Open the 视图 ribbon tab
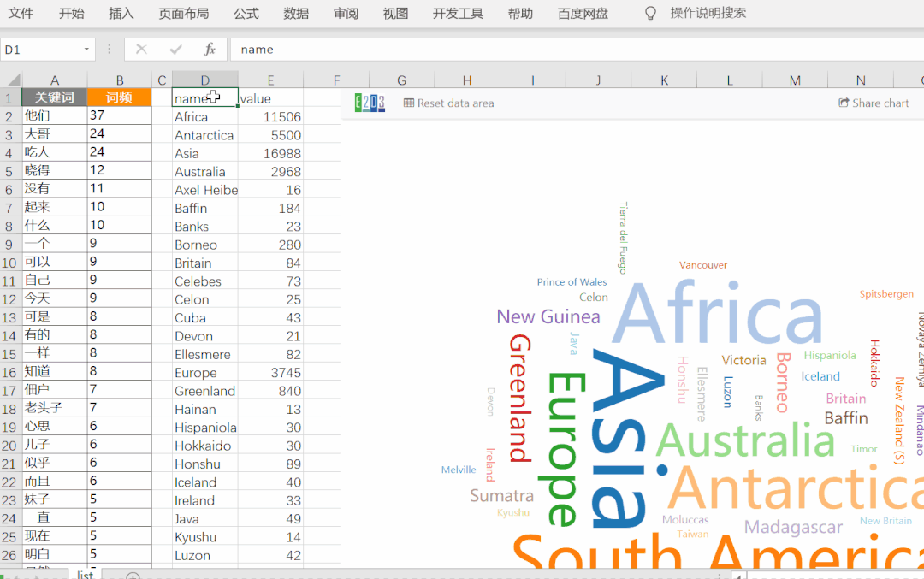This screenshot has width=924, height=579. point(395,14)
